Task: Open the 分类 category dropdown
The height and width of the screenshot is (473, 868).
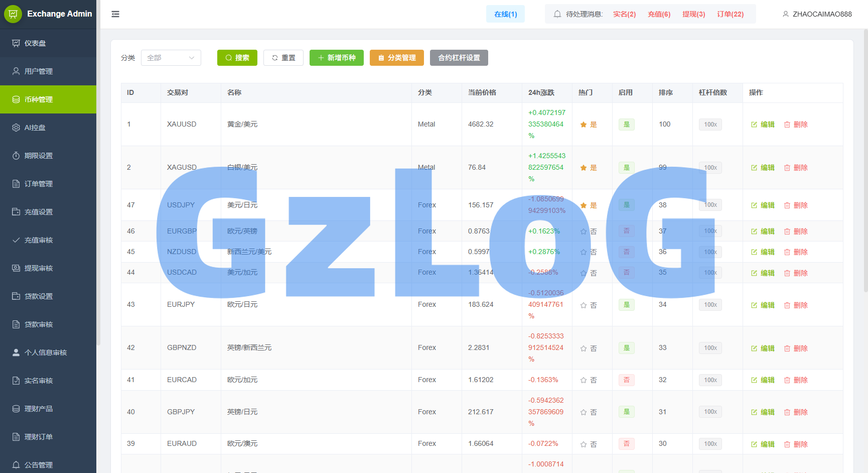Action: click(x=171, y=58)
